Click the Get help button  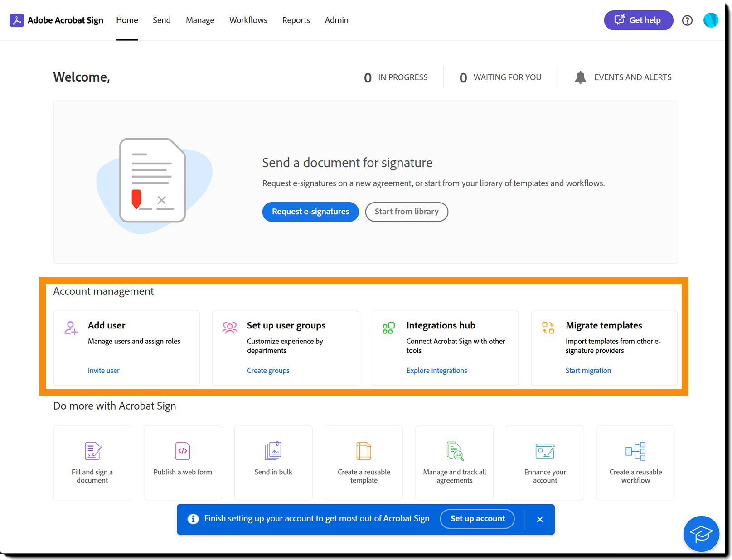click(639, 20)
